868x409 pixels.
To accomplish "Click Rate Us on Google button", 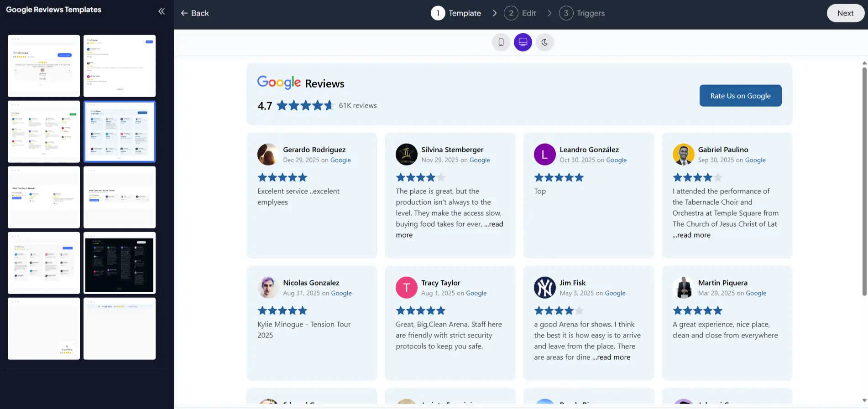I will (x=740, y=96).
